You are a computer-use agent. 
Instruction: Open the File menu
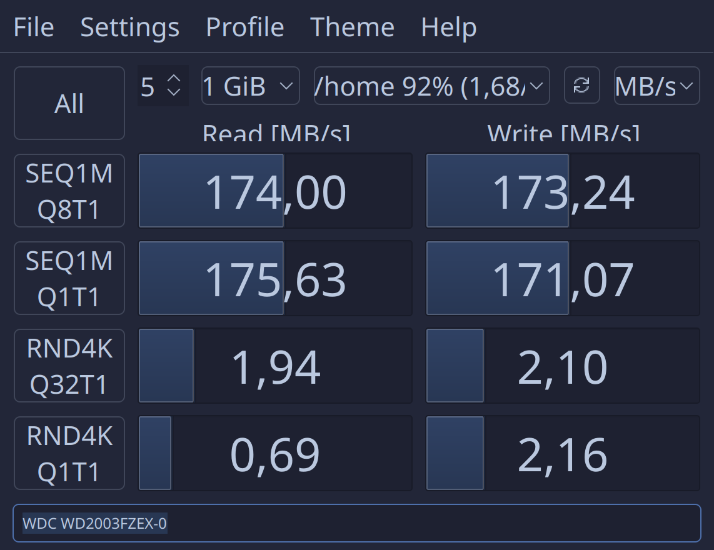pyautogui.click(x=34, y=27)
